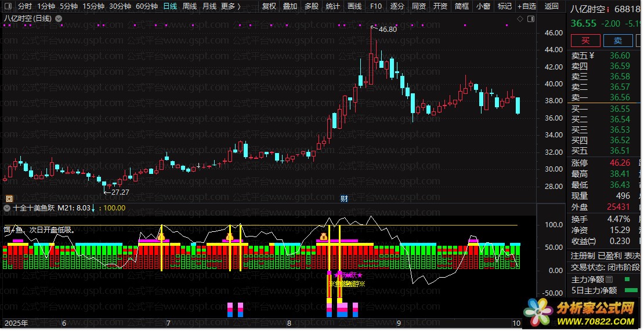
Task: Click the 注册制 tag label
Action: coord(583,256)
